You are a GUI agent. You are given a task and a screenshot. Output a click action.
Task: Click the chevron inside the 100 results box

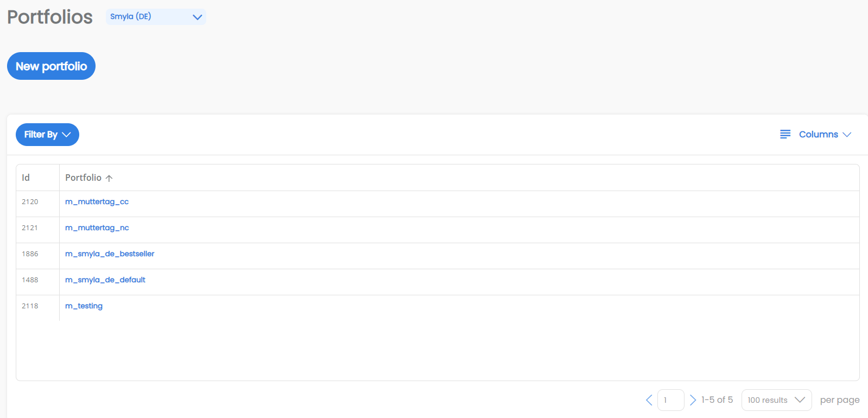click(x=800, y=400)
